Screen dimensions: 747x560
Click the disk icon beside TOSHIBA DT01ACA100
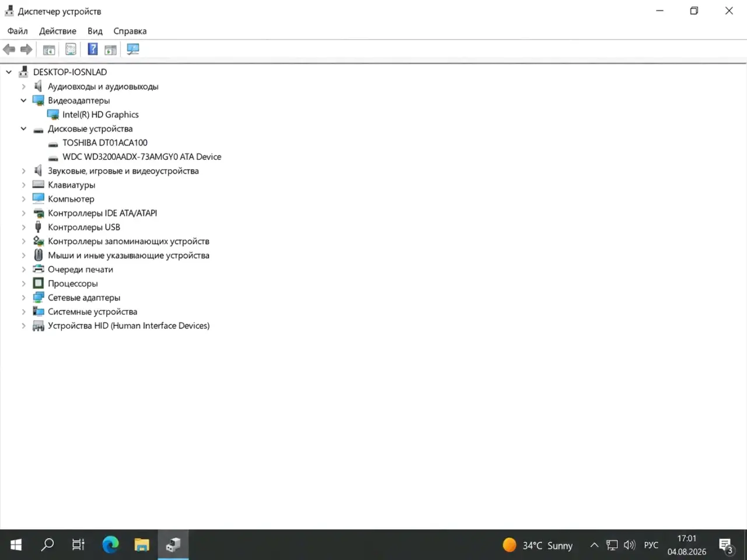[53, 143]
